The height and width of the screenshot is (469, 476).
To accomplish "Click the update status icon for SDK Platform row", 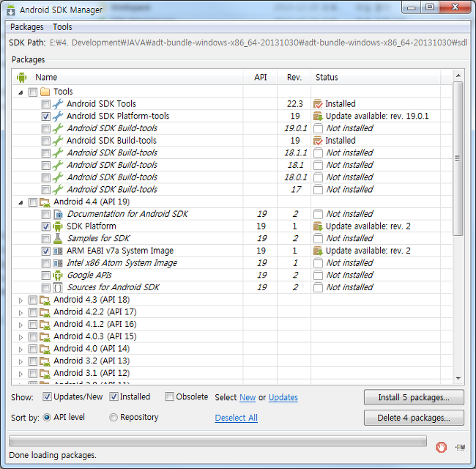I will [318, 226].
